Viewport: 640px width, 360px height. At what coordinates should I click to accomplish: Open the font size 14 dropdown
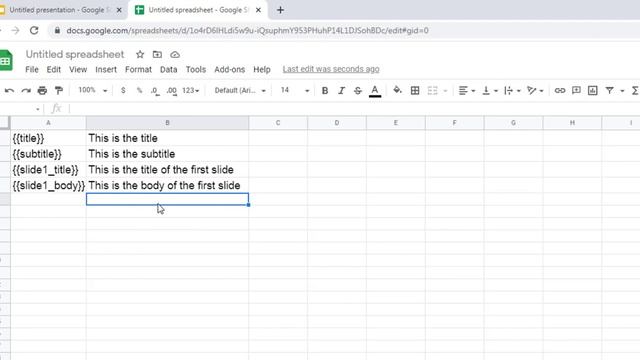[295, 90]
